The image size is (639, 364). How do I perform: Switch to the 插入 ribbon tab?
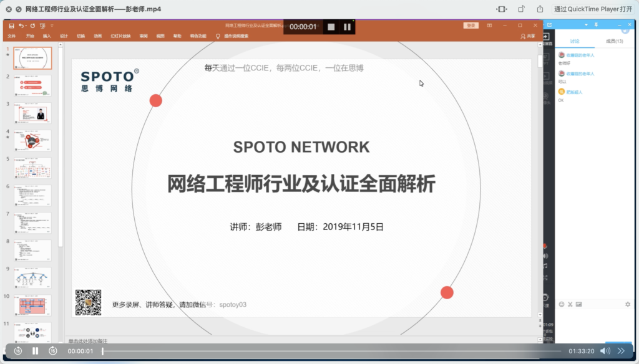47,36
